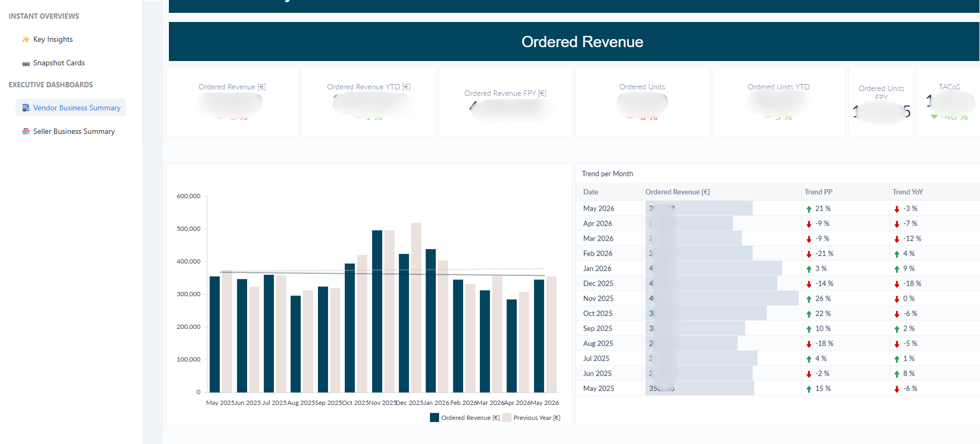Click the 'Ordered Revenue' section banner title

tap(582, 42)
